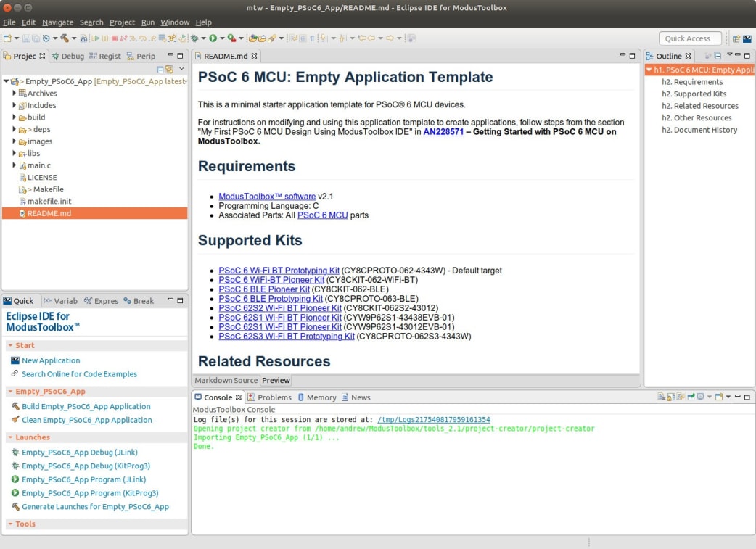Select Makefile in the project tree

tap(48, 189)
